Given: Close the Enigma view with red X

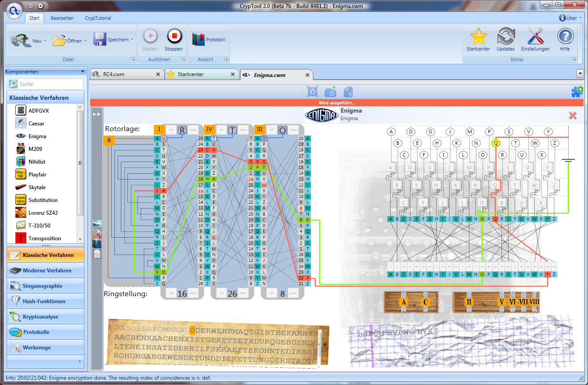Looking at the screenshot, I should point(573,115).
